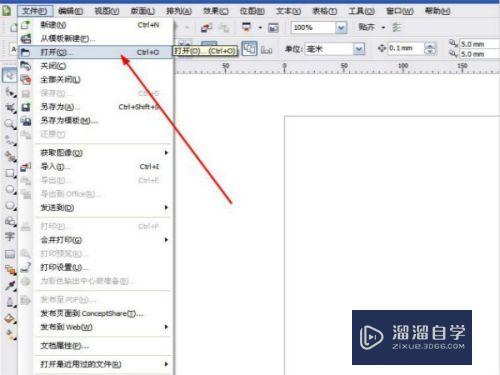Select the Fill bucket tool
500x375 pixels.
point(10,319)
